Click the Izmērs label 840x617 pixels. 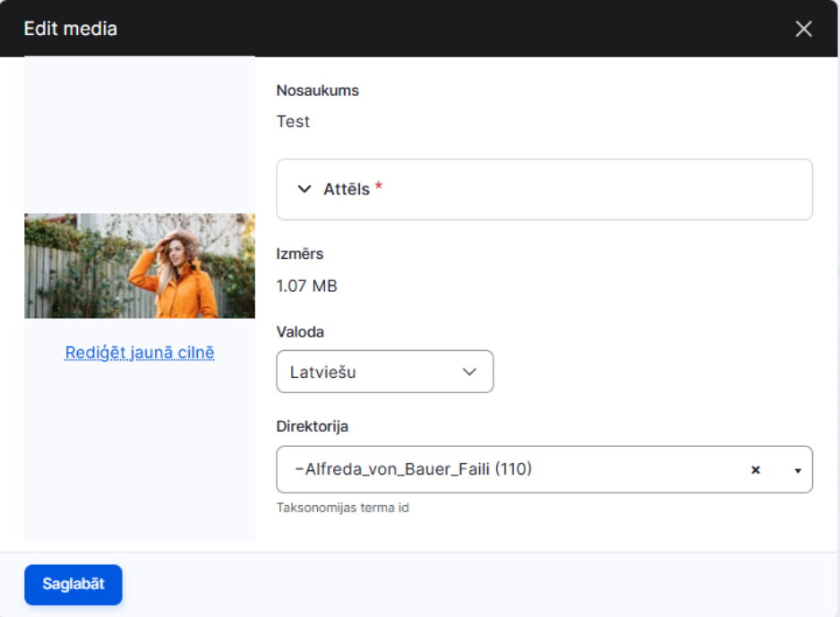click(299, 253)
